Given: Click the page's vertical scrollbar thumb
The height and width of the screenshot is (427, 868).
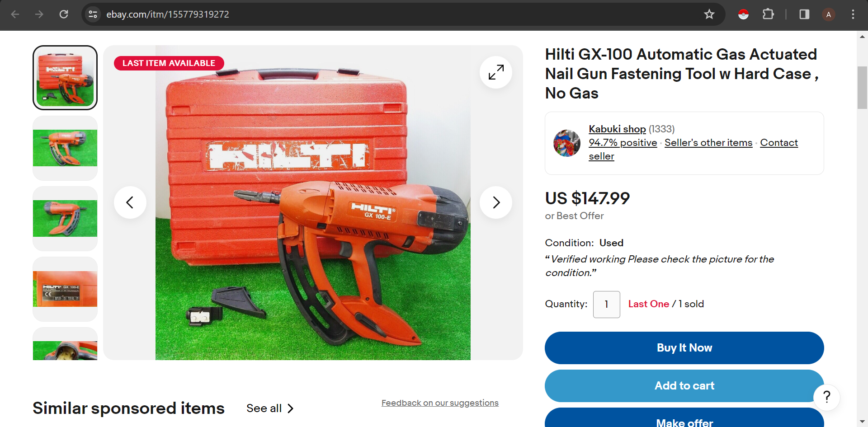Looking at the screenshot, I should pos(862,88).
